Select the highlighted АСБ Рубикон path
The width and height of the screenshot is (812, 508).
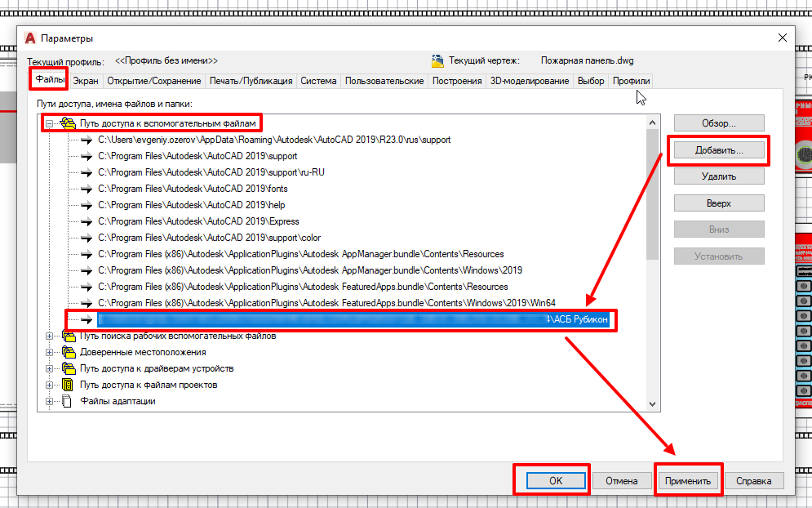point(353,319)
